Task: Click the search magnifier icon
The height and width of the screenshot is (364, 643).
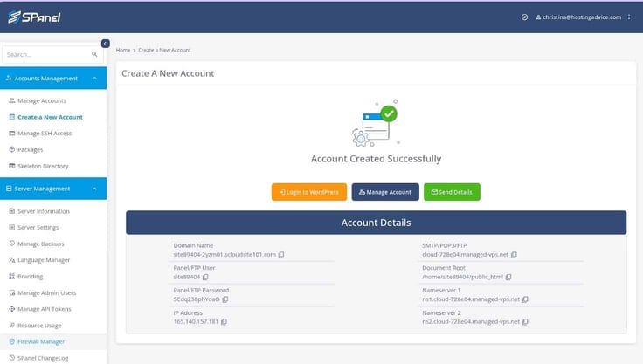Action: coord(94,54)
